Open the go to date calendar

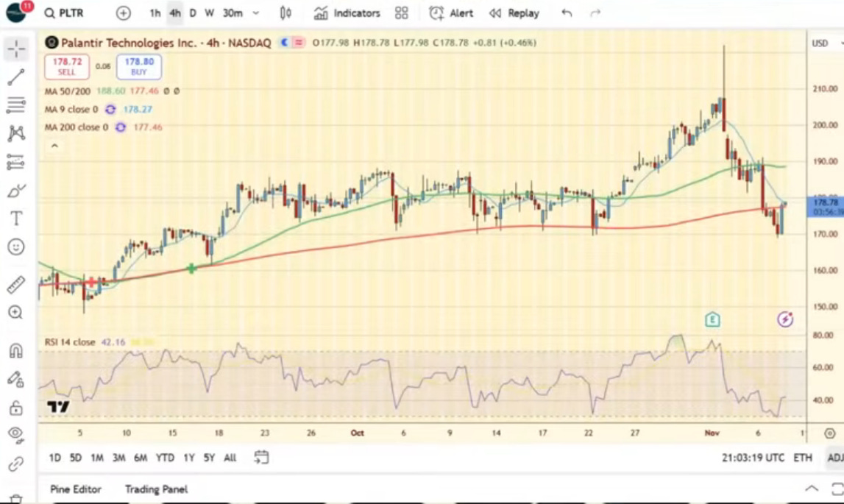(261, 458)
